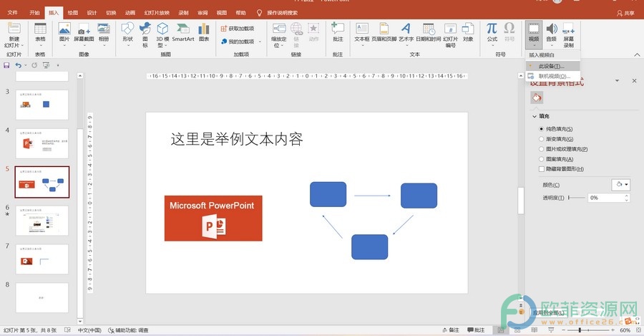Image resolution: width=644 pixels, height=336 pixels.
Task: Click the zoom slider in the status bar
Action: [x=589, y=330]
